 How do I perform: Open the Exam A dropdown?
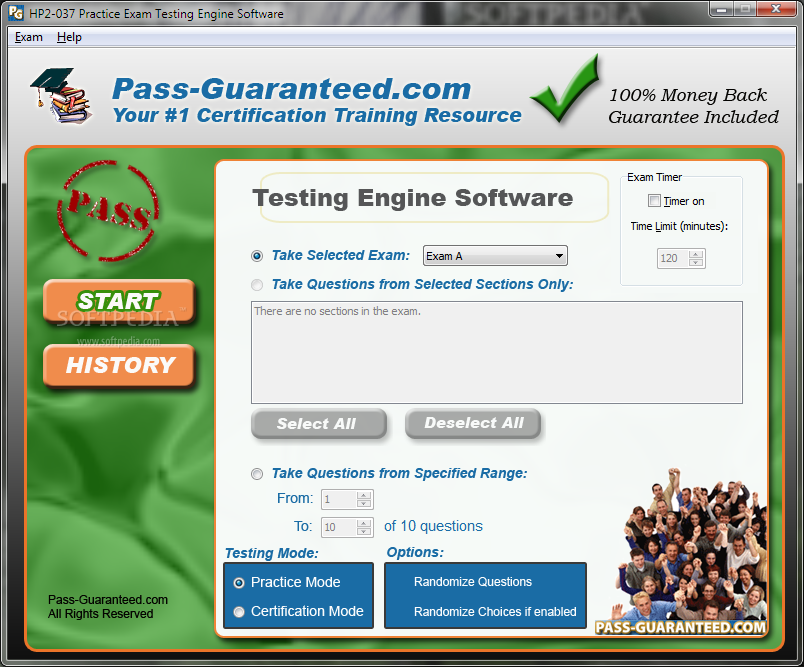point(495,256)
